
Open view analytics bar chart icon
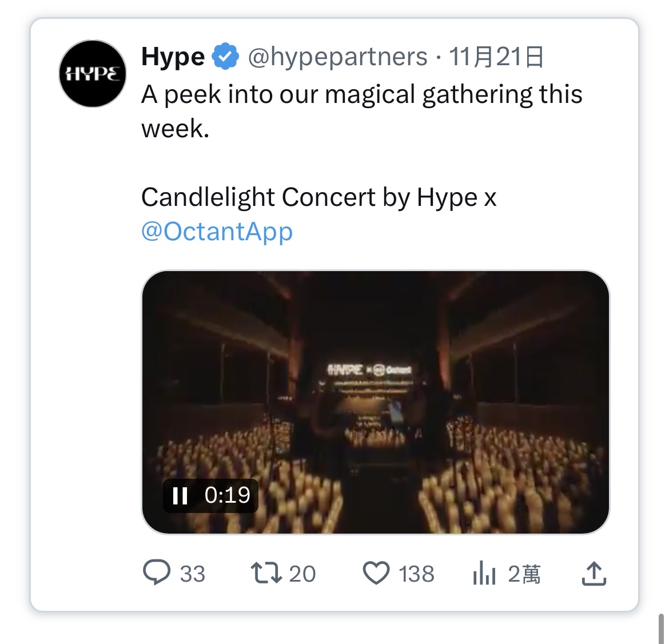484,573
